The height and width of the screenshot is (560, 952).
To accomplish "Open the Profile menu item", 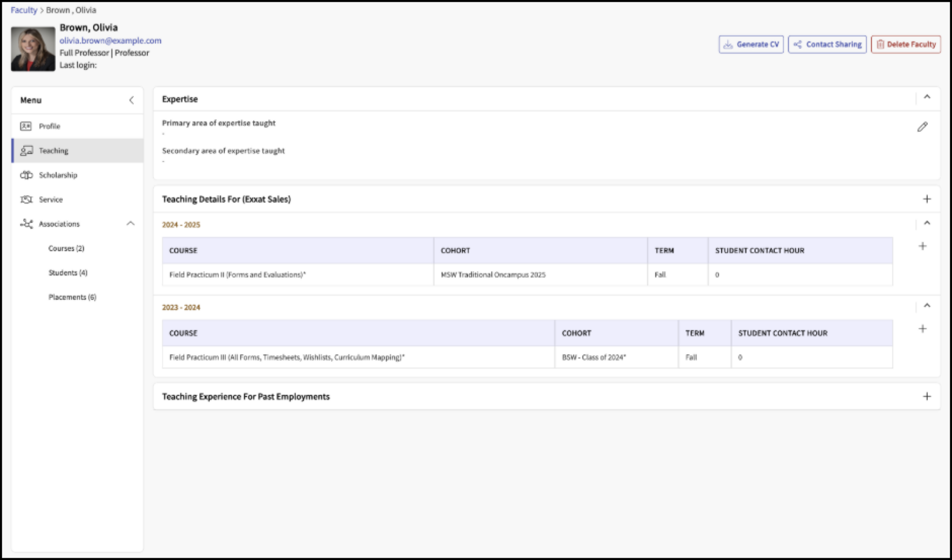I will click(x=77, y=126).
